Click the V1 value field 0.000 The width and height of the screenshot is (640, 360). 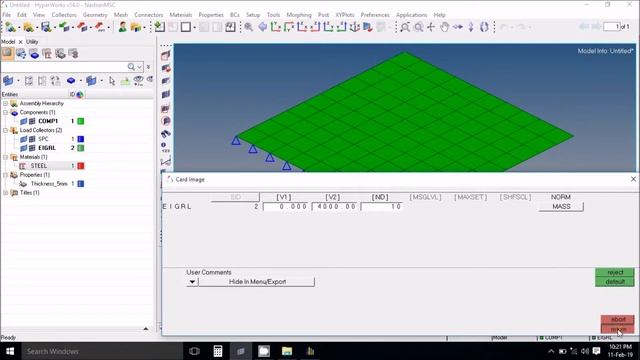coord(285,207)
